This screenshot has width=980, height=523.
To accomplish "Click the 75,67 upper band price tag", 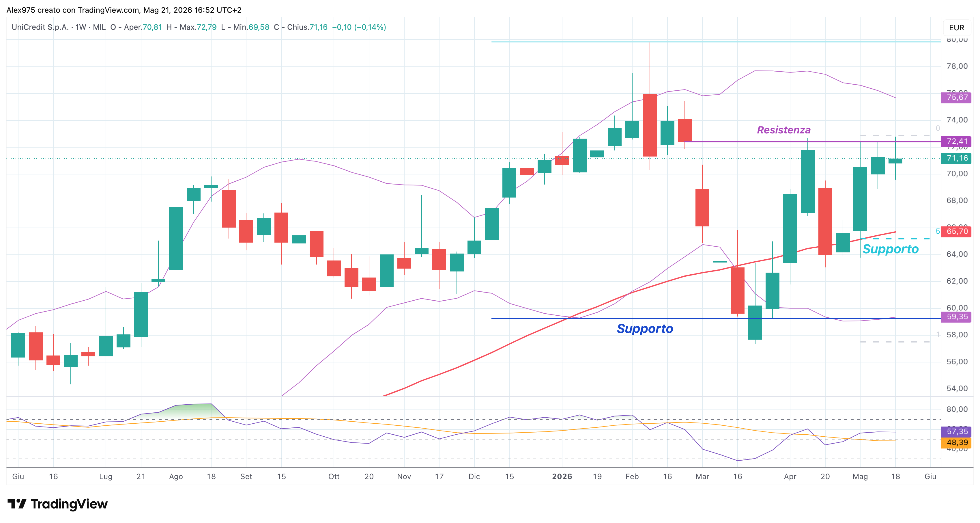I will [956, 97].
